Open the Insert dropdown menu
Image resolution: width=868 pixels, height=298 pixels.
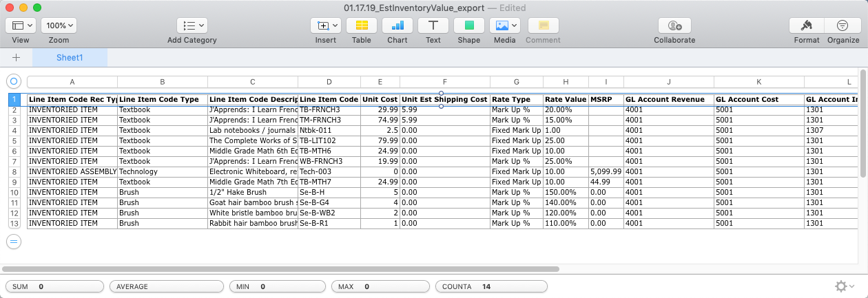click(x=326, y=25)
